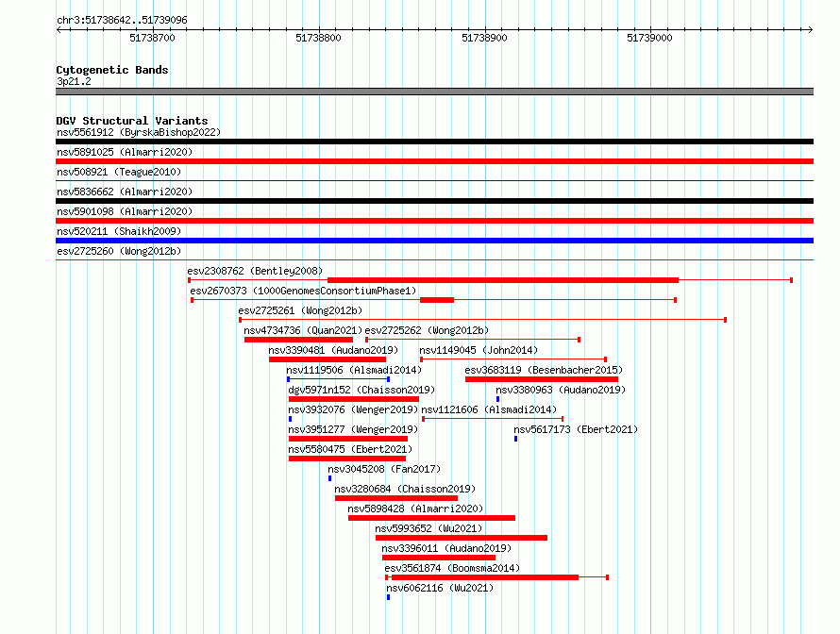
Task: Click the small blue marker under nsv3045208
Action: [330, 478]
